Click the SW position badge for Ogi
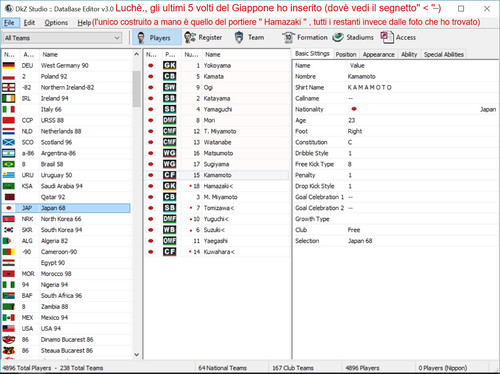Viewport: 500px width, 374px height. [x=169, y=87]
